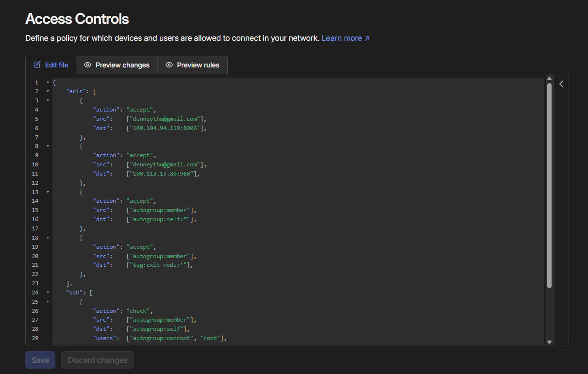Click the "autogroup:nonroot" users value
Screen dimensions: 588x374
point(161,338)
